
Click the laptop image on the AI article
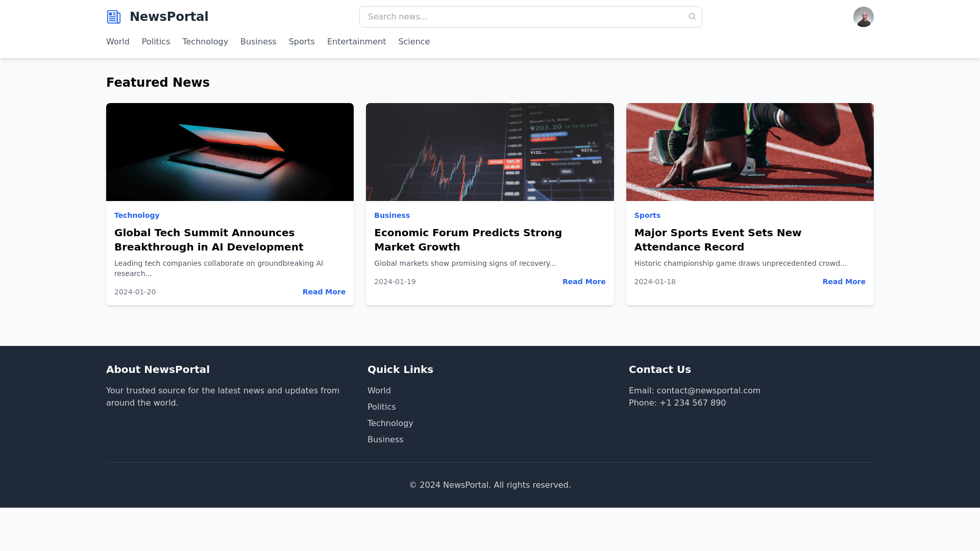(x=230, y=152)
